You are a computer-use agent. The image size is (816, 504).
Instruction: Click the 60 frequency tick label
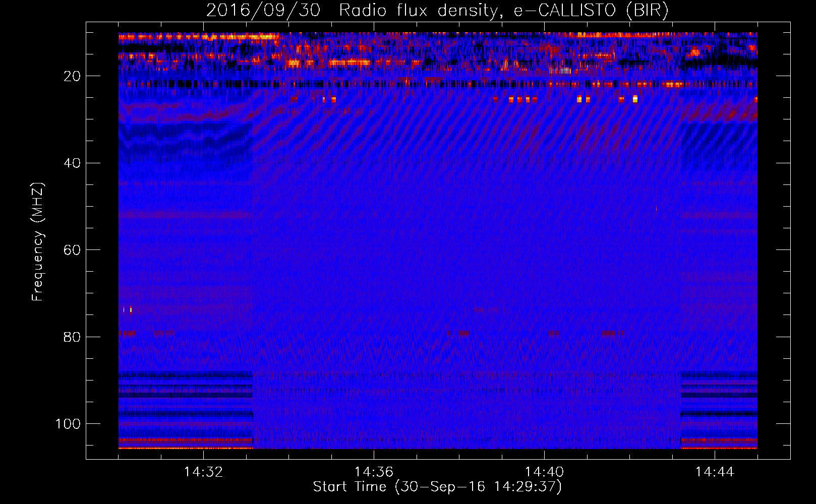click(72, 250)
